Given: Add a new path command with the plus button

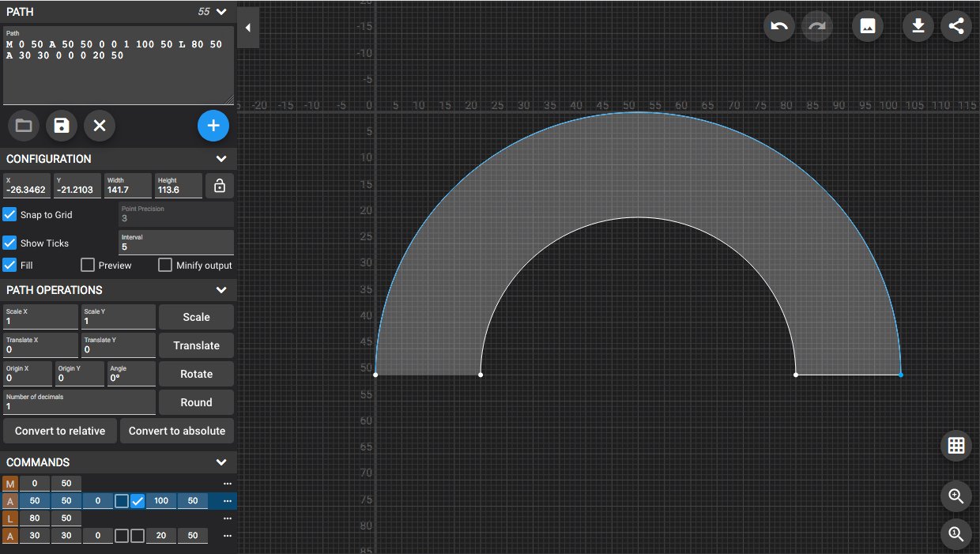Looking at the screenshot, I should [x=213, y=126].
